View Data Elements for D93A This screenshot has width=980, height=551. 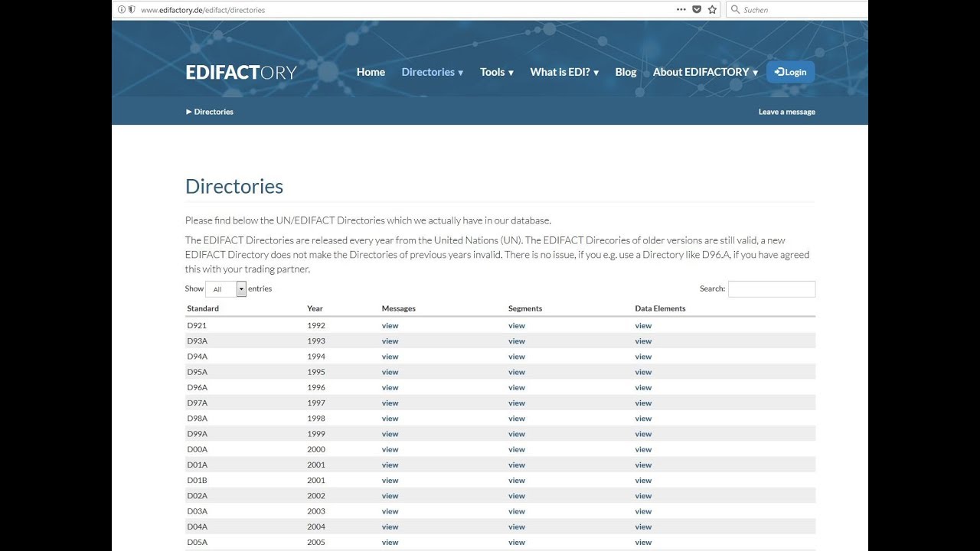(x=643, y=341)
